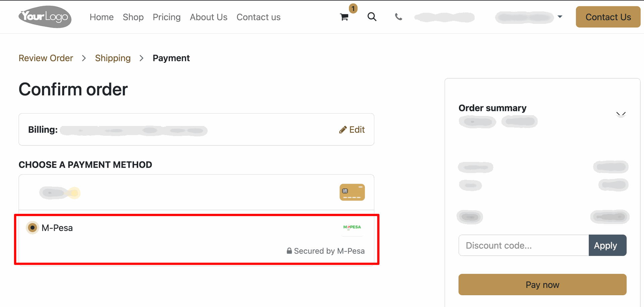Go to the Pricing page
This screenshot has height=307, width=644.
click(x=167, y=17)
